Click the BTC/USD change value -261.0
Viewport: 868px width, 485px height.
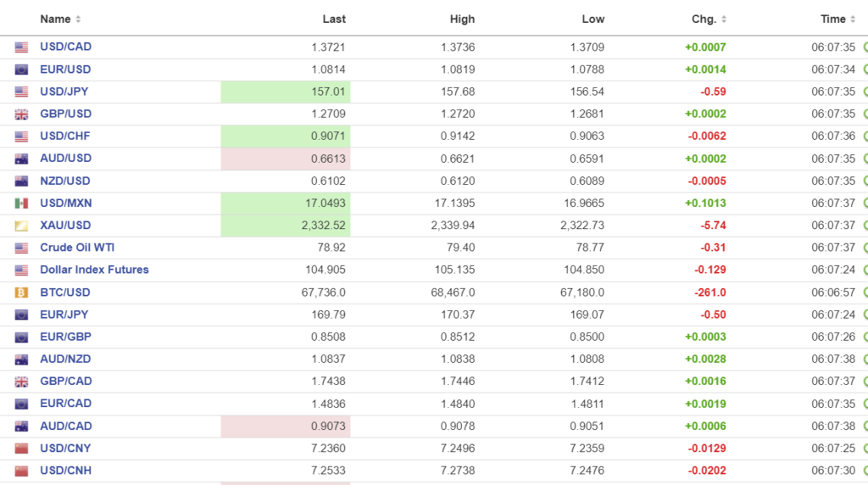pyautogui.click(x=709, y=293)
